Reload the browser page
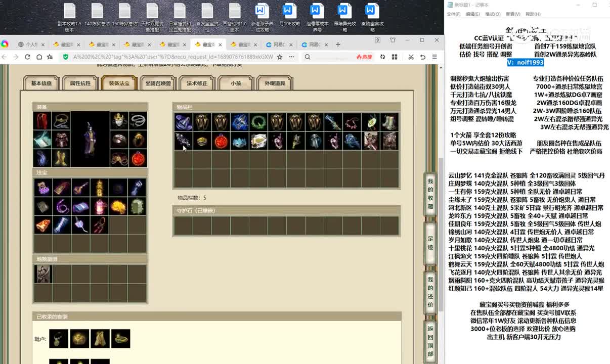 tap(27, 57)
